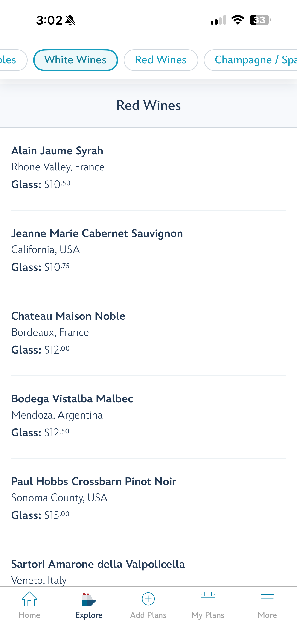297x644 pixels.
Task: Open the More hamburger menu icon
Action: [267, 599]
